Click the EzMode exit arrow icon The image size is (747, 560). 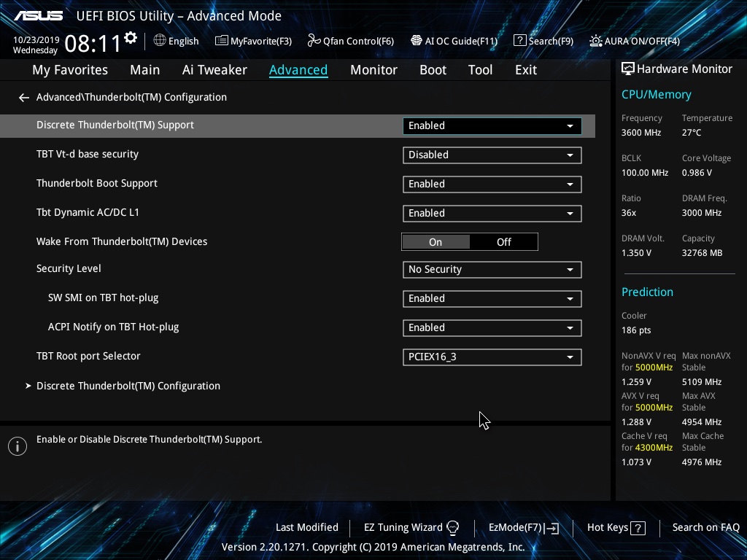[x=551, y=528]
